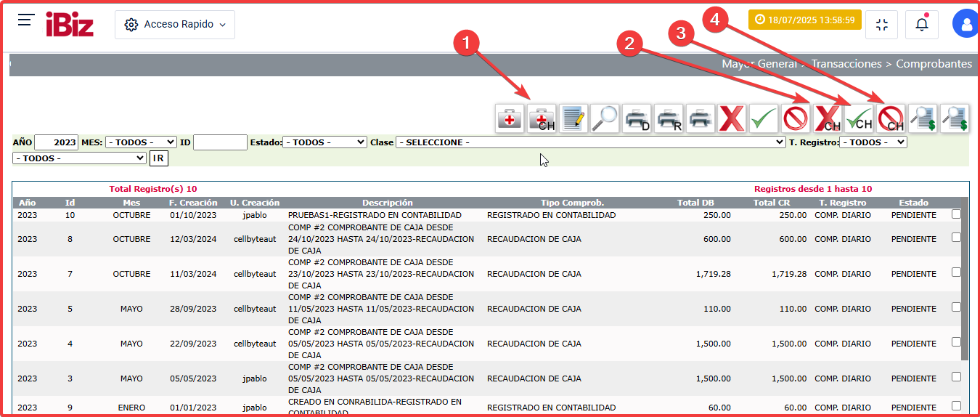The height and width of the screenshot is (417, 980).
Task: Click the magnifying glass view icon
Action: [x=605, y=118]
